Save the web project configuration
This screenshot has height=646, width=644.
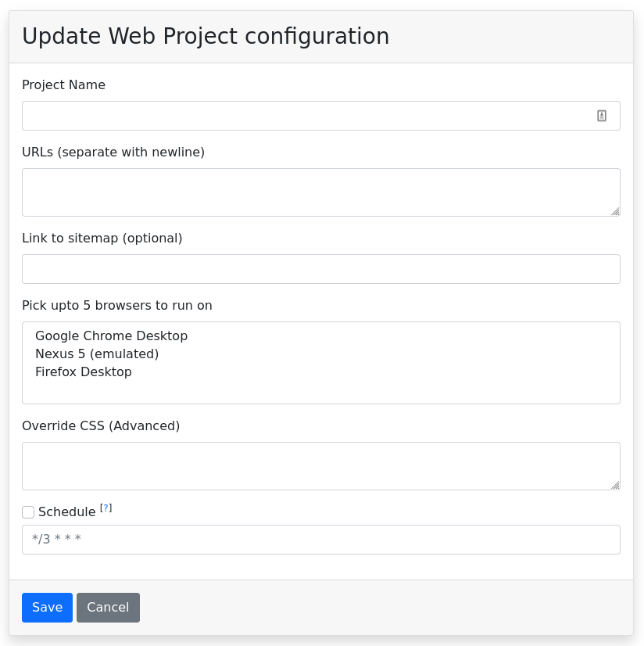47,608
